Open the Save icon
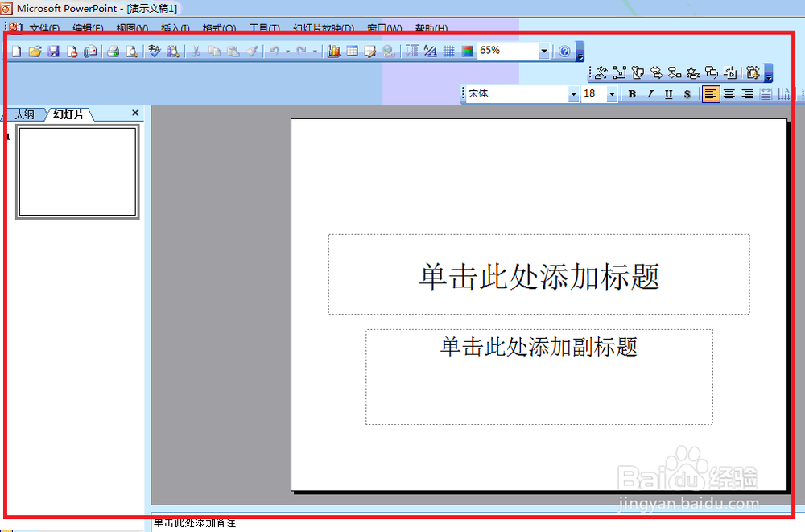This screenshot has width=805, height=532. click(53, 51)
